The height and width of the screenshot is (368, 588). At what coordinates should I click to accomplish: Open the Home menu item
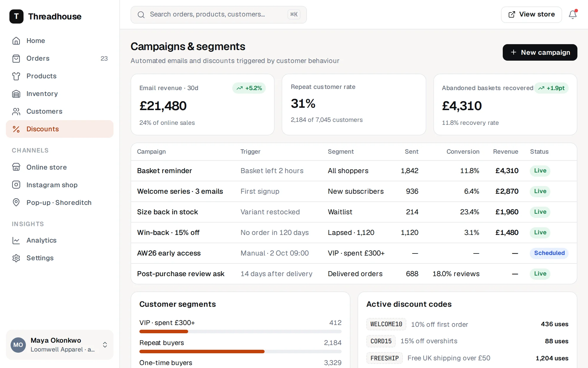60,41
